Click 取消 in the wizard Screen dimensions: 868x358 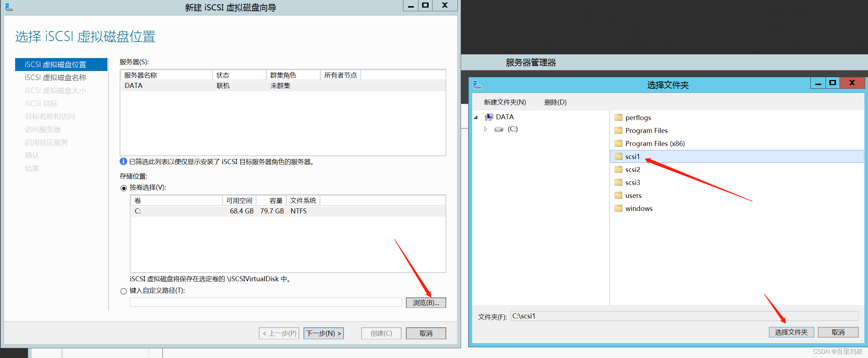(426, 333)
